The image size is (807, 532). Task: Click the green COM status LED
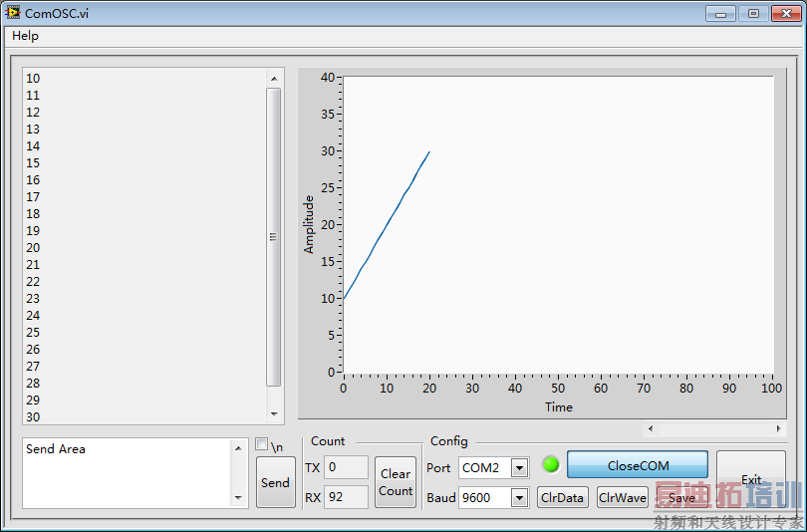coord(551,464)
